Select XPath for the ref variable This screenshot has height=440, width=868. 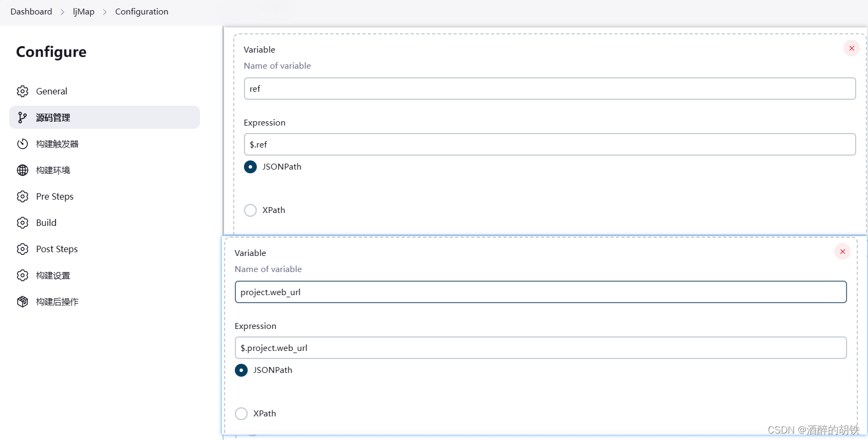250,210
